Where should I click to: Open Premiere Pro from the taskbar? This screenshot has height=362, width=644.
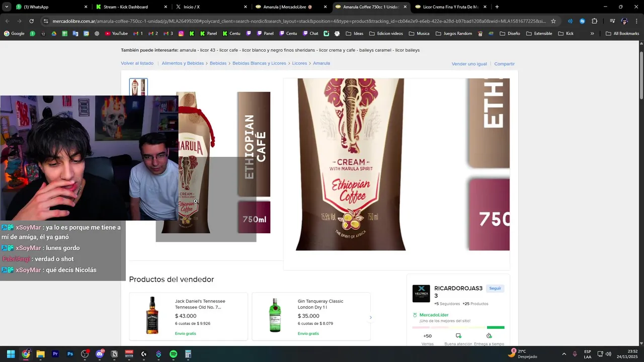tap(55, 354)
